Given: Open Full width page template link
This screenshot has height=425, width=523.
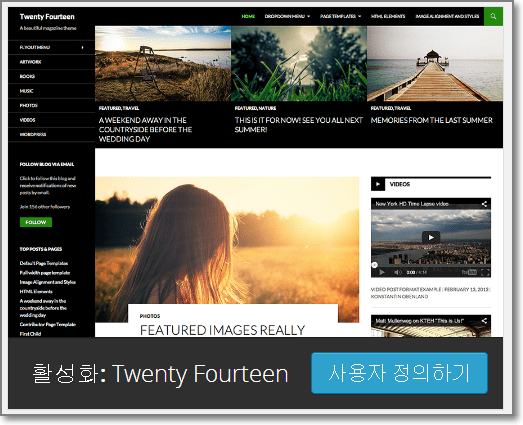Looking at the screenshot, I should (45, 273).
